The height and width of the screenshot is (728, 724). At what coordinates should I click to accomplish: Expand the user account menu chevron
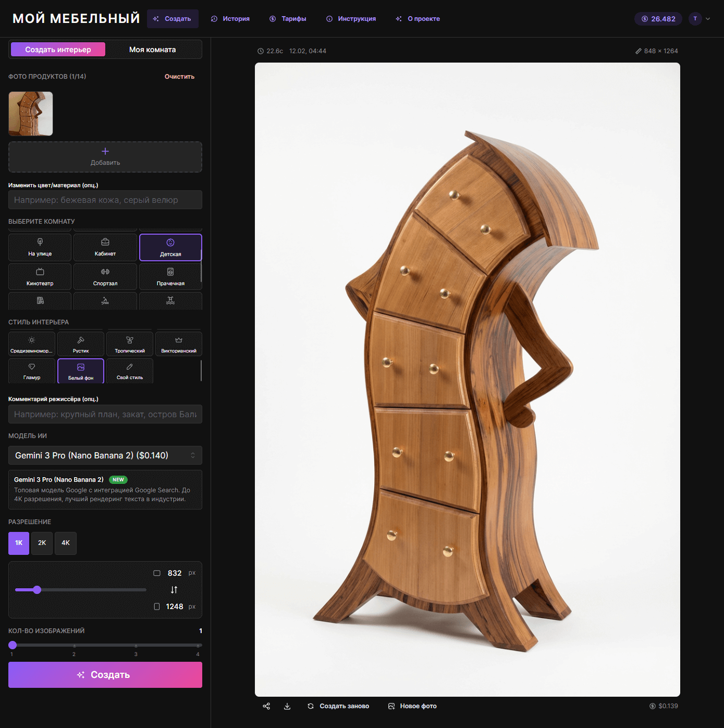(708, 19)
